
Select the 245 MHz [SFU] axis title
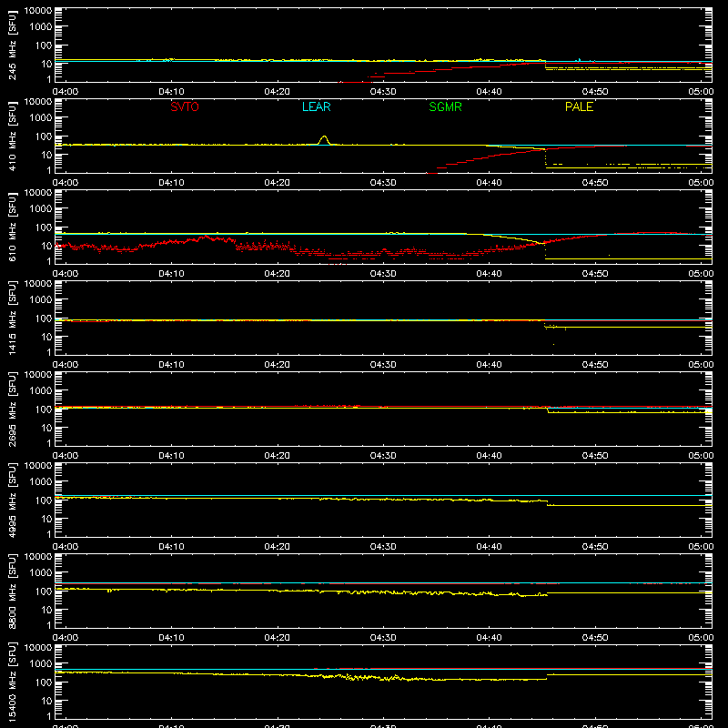13,45
